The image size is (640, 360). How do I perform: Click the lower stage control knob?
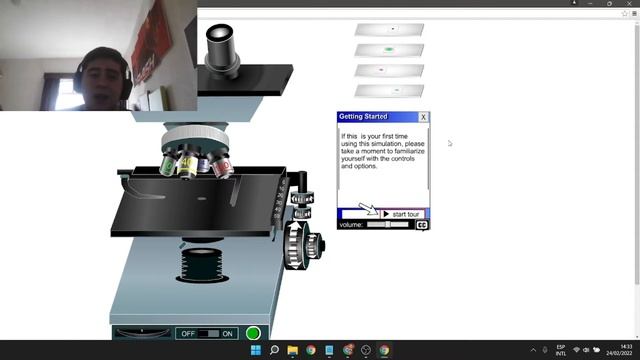tap(302, 213)
